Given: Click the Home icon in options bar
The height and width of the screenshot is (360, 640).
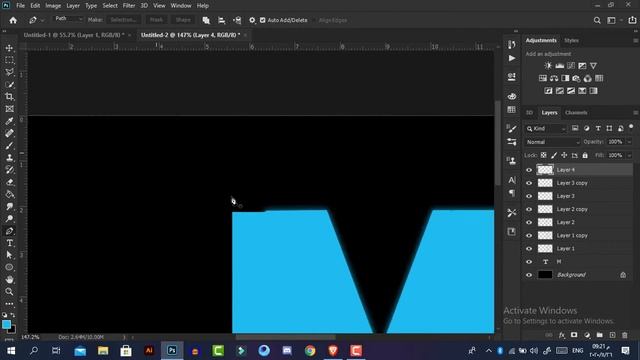Looking at the screenshot, I should [x=13, y=20].
